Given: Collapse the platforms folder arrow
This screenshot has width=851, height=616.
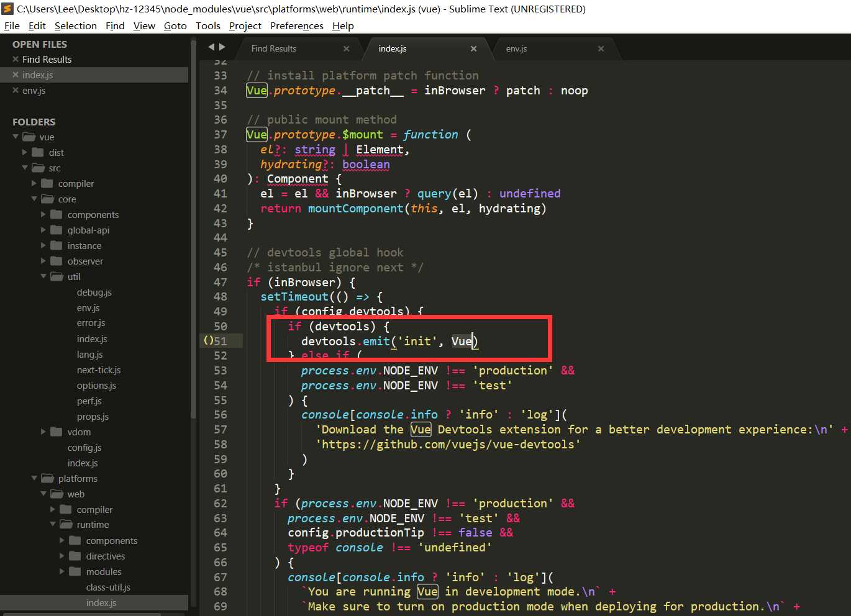Looking at the screenshot, I should [34, 478].
